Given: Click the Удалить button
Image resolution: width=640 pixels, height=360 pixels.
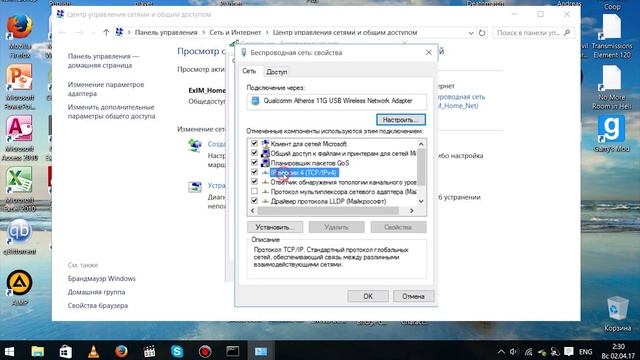Looking at the screenshot, I should tap(336, 227).
